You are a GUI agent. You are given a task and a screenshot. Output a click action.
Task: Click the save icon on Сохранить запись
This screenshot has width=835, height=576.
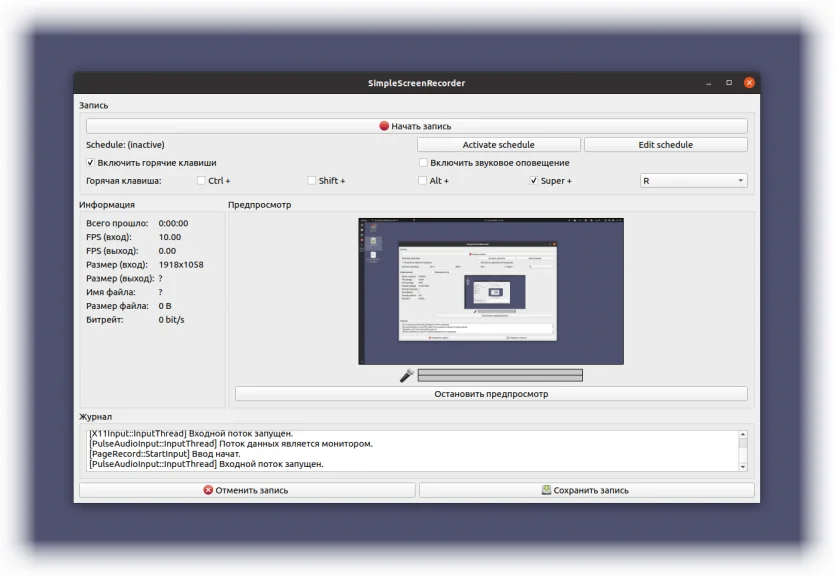(x=546, y=490)
